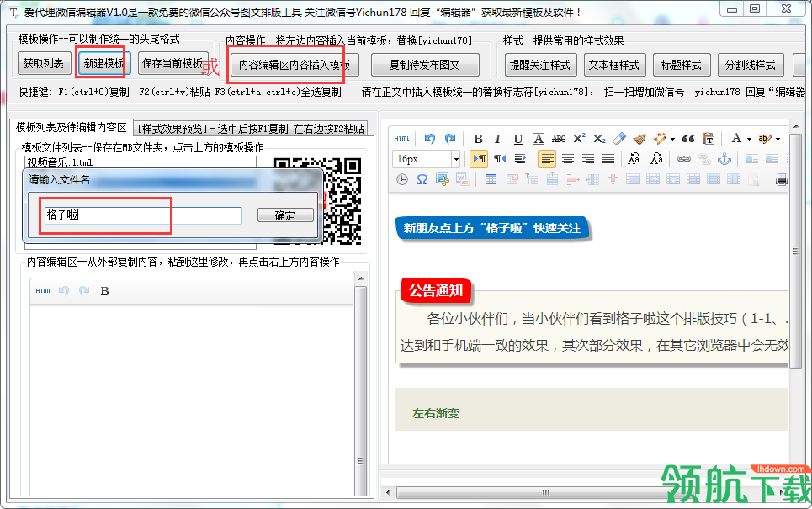Apply text background highlight color
Image resolution: width=812 pixels, height=509 pixels.
(764, 139)
